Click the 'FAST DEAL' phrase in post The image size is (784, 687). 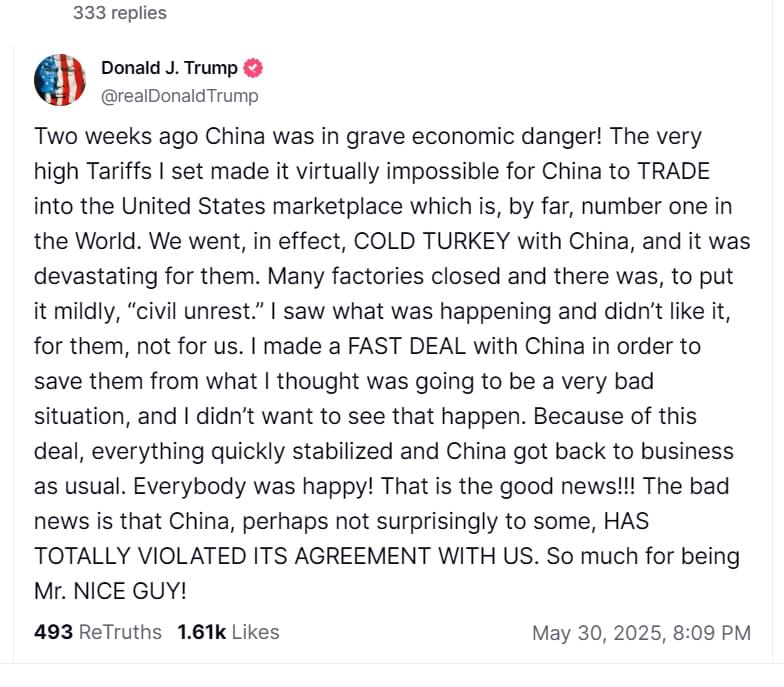coord(407,346)
